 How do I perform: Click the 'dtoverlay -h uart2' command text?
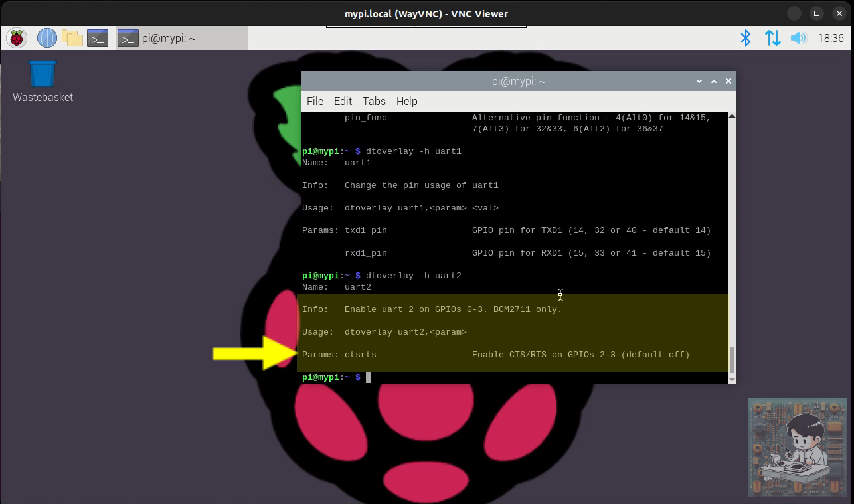(413, 276)
